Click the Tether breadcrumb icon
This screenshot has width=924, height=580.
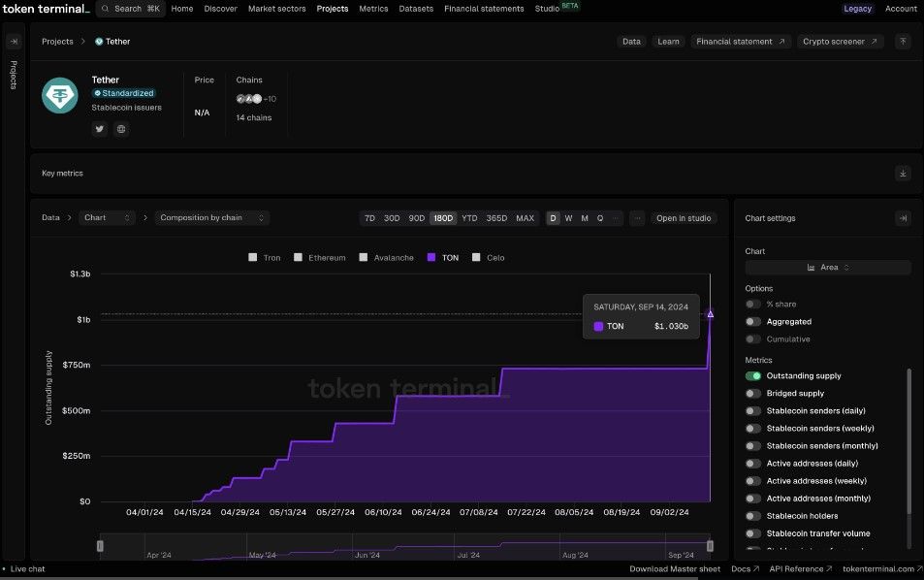[x=99, y=42]
